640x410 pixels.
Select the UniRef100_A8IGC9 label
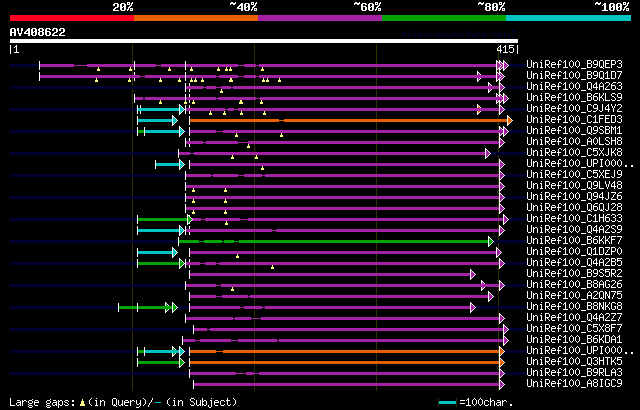tap(574, 384)
